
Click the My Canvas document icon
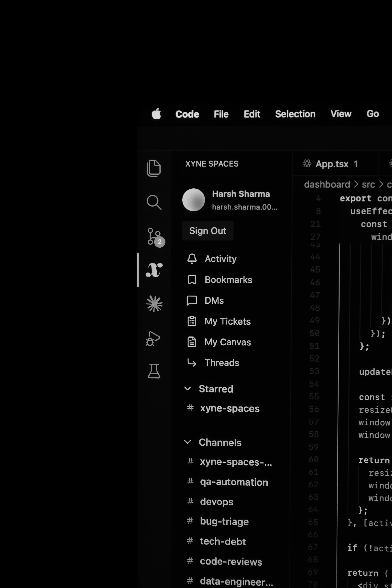click(x=192, y=342)
